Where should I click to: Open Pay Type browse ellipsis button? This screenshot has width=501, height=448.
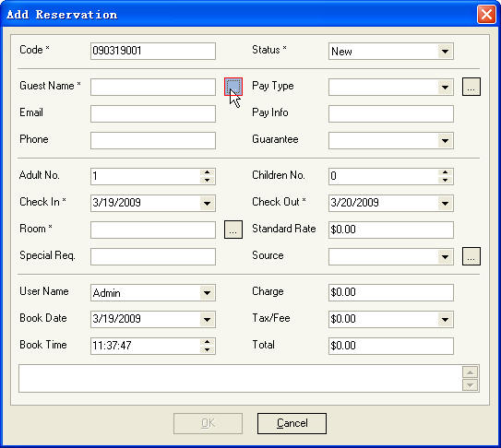pos(471,87)
